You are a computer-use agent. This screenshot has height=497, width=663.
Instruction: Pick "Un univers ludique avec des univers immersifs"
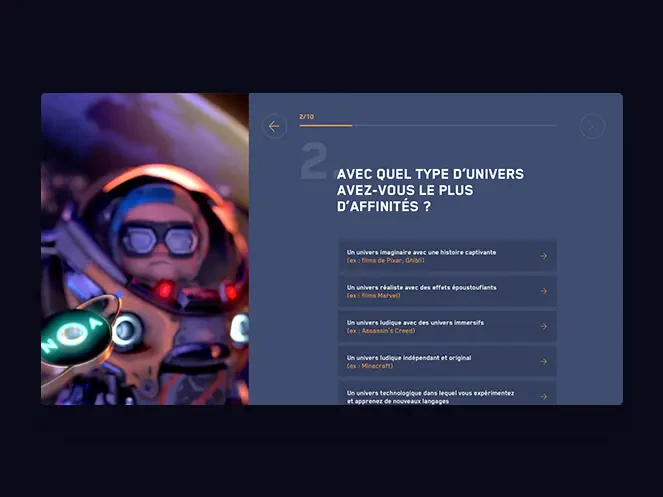416,322
